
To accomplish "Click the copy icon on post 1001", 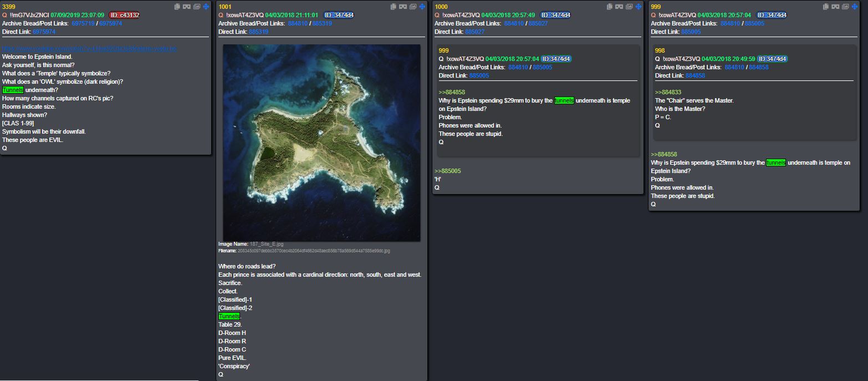I will [x=393, y=7].
